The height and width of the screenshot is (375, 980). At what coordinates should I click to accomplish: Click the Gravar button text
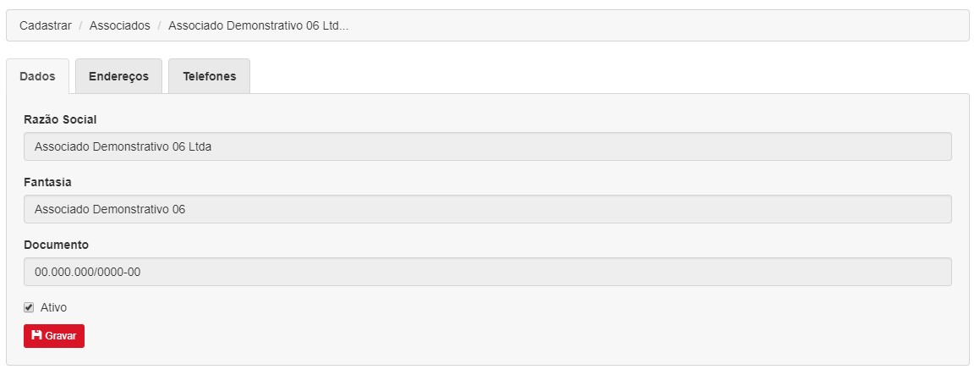click(61, 336)
